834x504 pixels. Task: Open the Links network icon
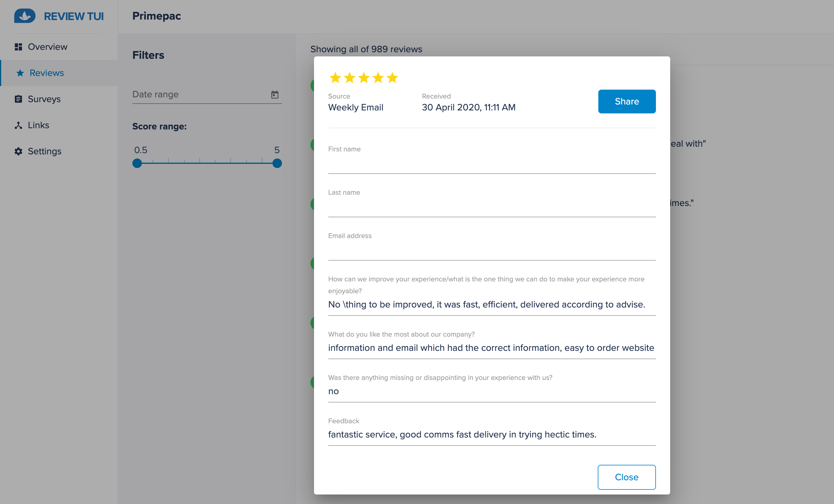point(18,125)
